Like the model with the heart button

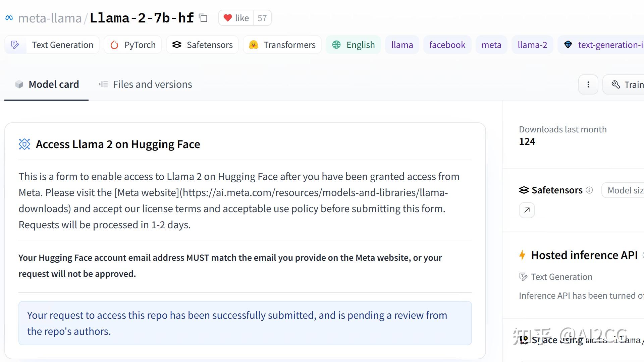[x=236, y=18]
